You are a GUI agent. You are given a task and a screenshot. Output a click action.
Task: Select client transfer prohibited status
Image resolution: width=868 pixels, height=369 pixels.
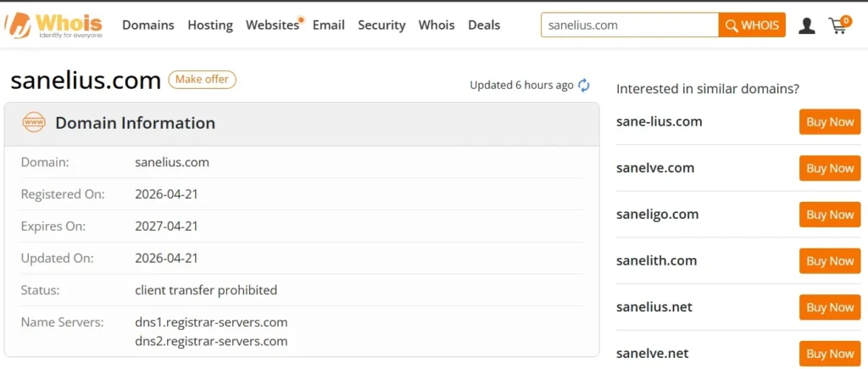206,290
